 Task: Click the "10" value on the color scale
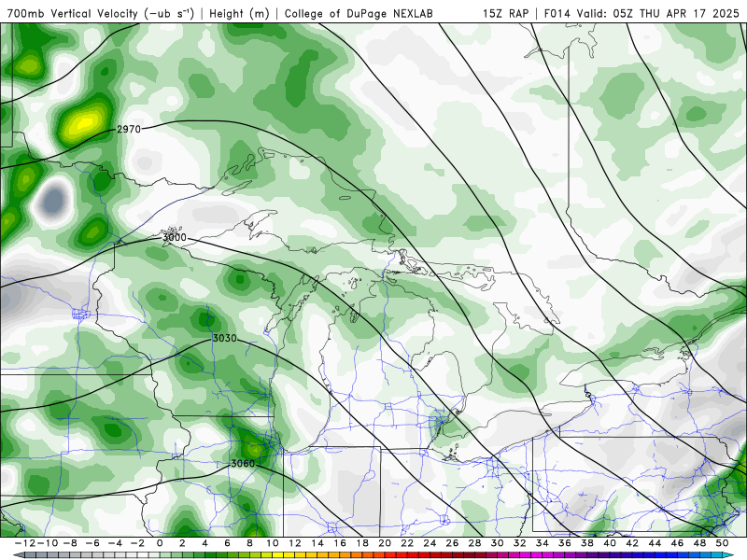pos(272,543)
